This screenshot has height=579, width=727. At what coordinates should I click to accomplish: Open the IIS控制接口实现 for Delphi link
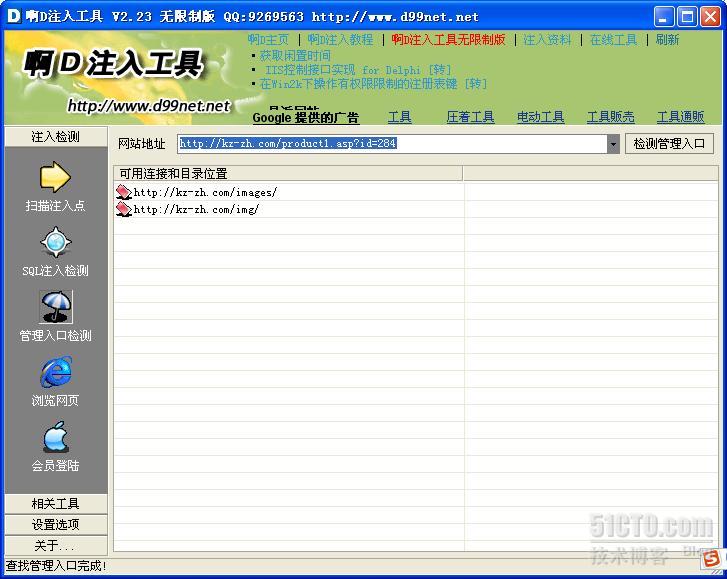[357, 70]
